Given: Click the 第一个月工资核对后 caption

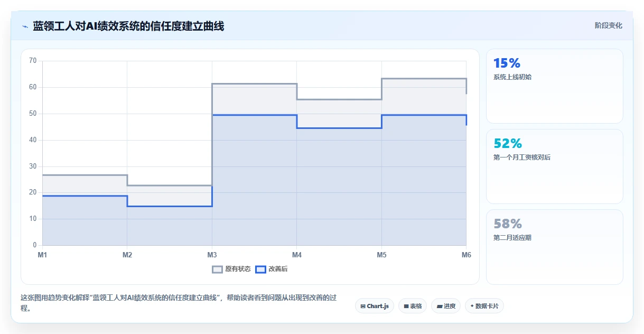Looking at the screenshot, I should pyautogui.click(x=522, y=157).
